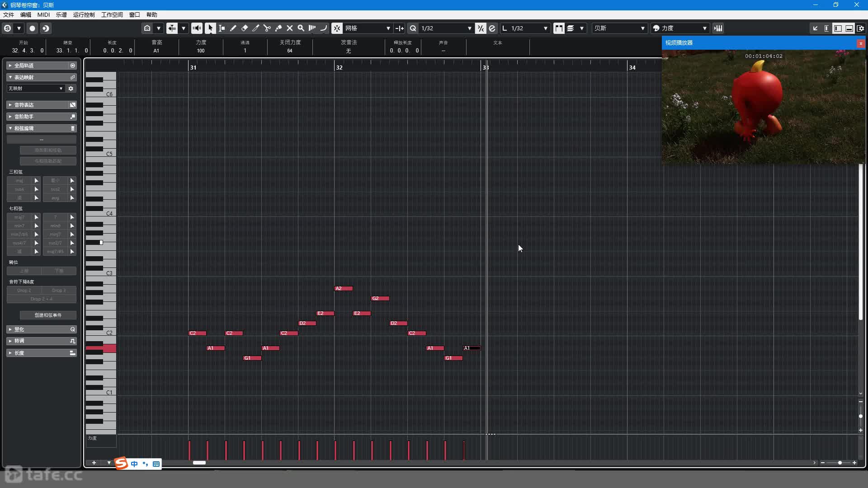Click the step input piano icon
868x488 pixels.
pos(718,28)
